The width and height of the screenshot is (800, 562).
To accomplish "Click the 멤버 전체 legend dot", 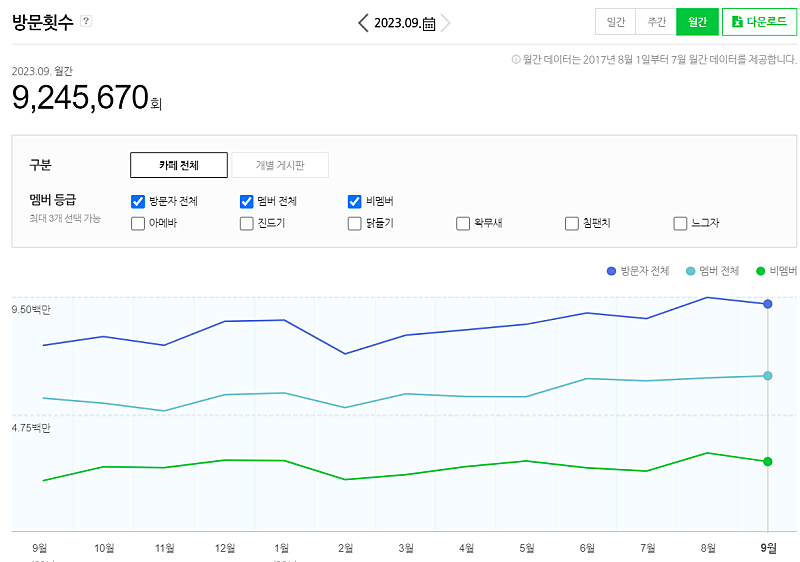I will tap(691, 271).
